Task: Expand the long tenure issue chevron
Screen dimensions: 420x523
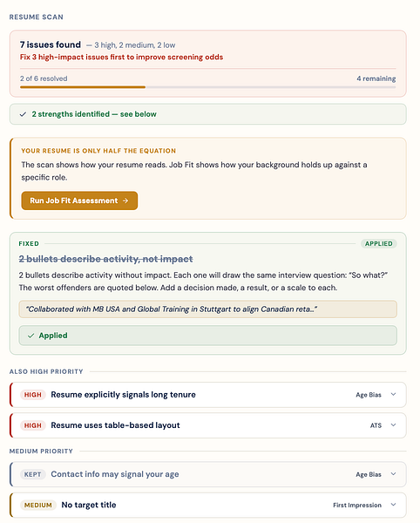Action: tap(393, 394)
